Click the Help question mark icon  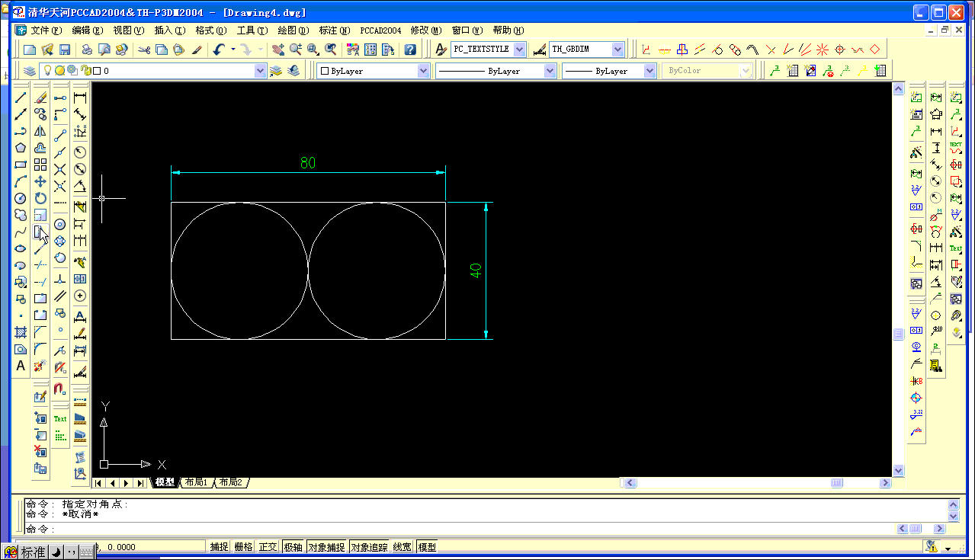(410, 50)
